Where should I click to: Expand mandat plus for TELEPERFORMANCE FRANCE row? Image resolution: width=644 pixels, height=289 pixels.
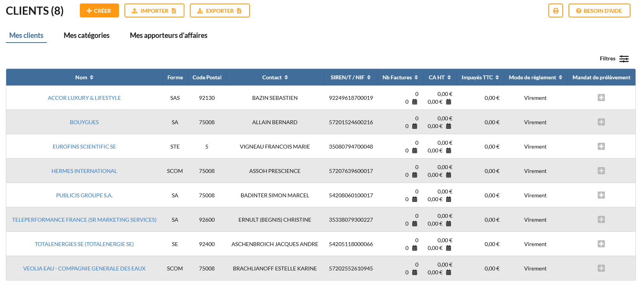pyautogui.click(x=601, y=219)
